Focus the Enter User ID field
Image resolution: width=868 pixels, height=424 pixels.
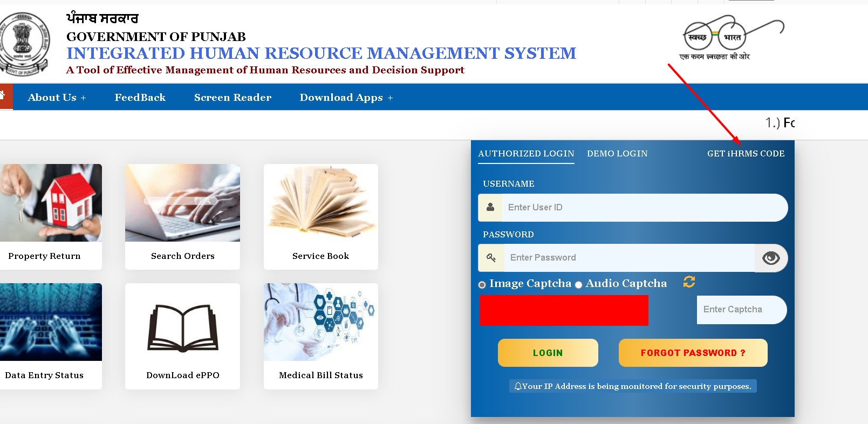(645, 208)
